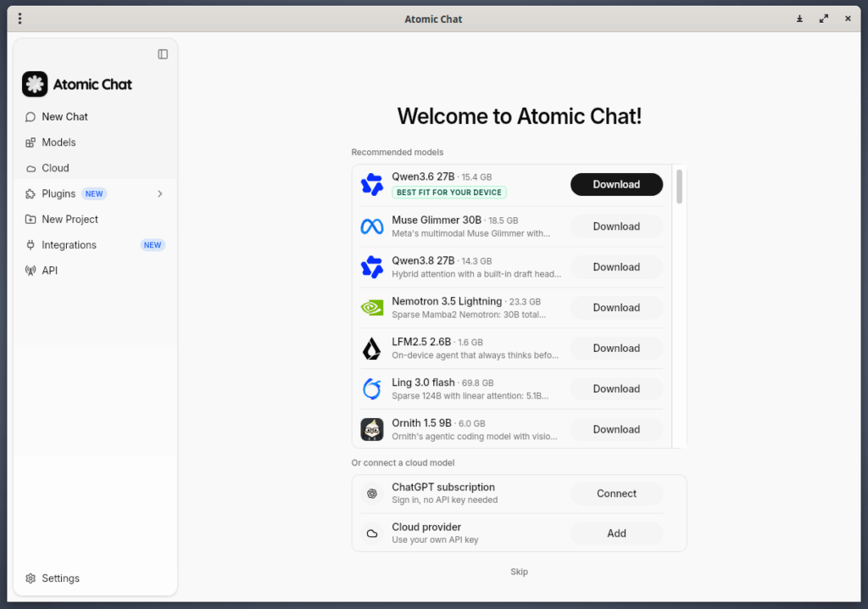
Task: Click the Qwen3.6 27B model logo
Action: coord(372,185)
